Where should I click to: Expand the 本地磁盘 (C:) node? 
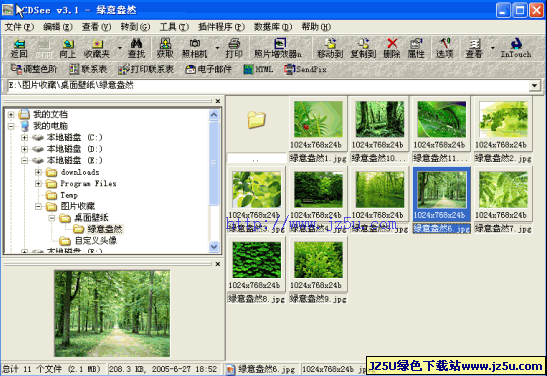pyautogui.click(x=24, y=137)
